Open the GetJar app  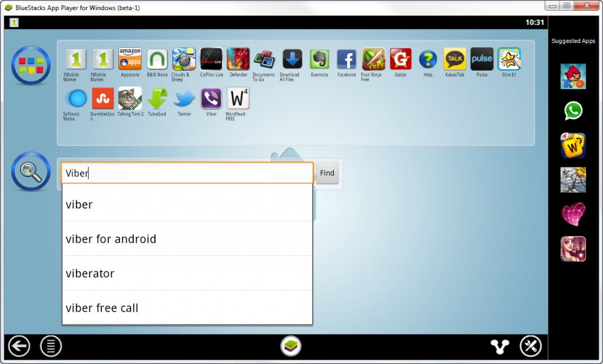pyautogui.click(x=400, y=59)
